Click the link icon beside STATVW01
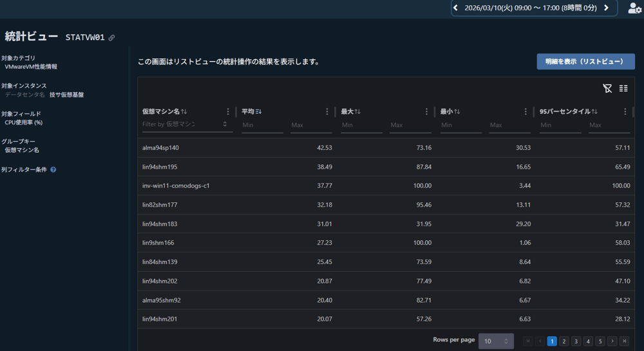644x351 pixels. (x=111, y=38)
